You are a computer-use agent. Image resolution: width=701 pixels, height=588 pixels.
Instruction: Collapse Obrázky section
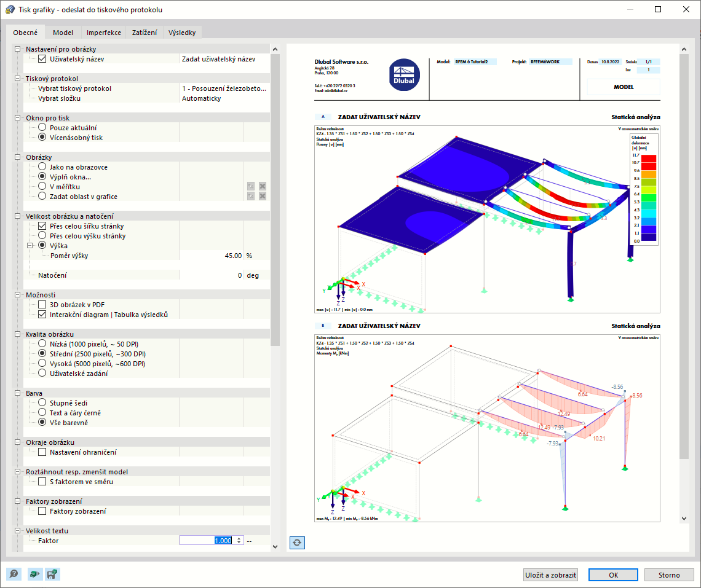(17, 157)
